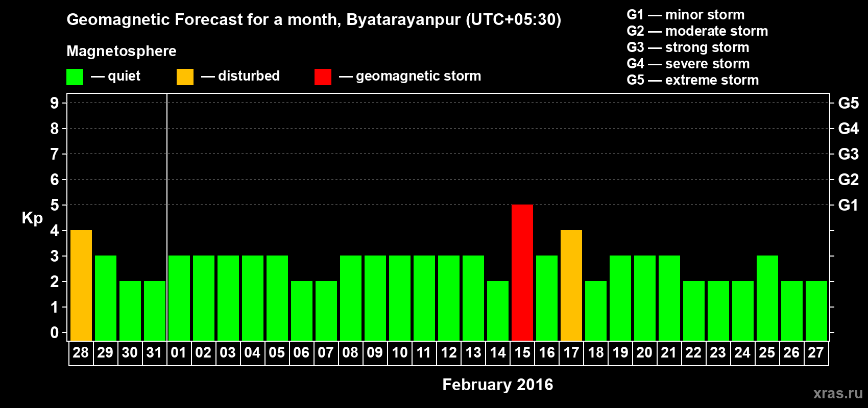This screenshot has height=408, width=868.
Task: Select the orange bar for day 28
Action: click(81, 286)
